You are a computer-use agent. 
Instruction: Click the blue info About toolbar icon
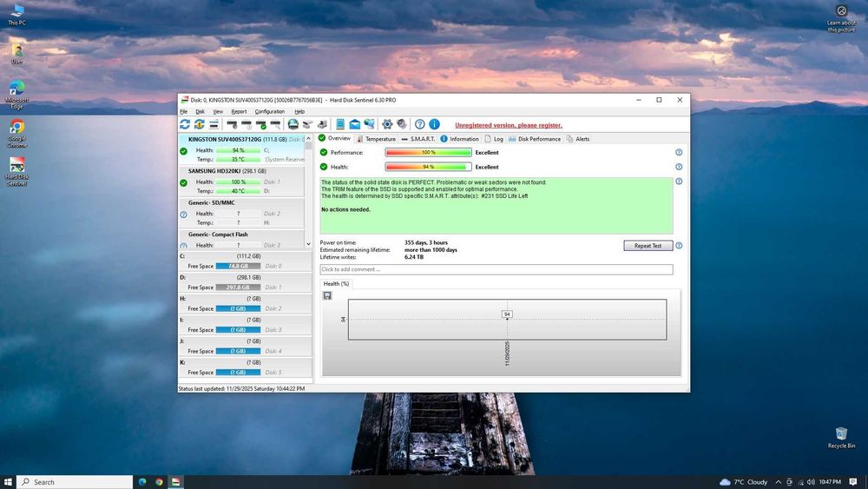pos(435,124)
